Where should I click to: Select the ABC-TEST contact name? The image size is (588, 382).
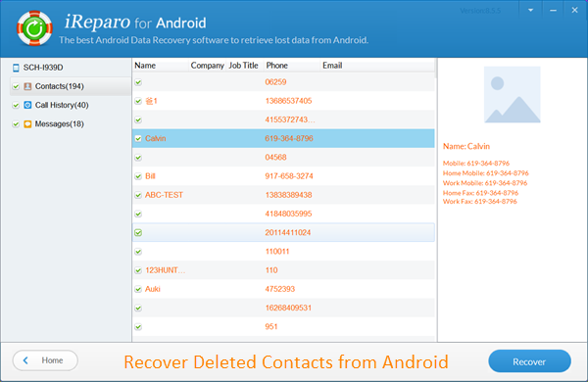click(x=164, y=195)
